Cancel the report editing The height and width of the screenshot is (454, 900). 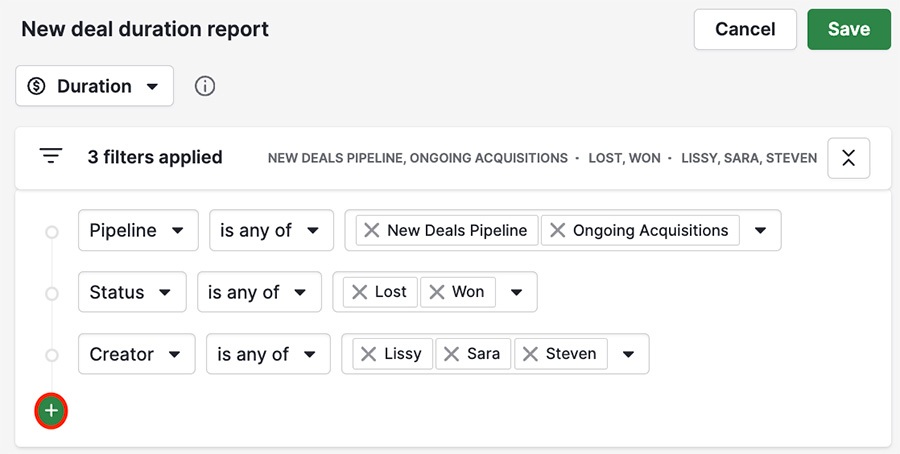[x=745, y=29]
